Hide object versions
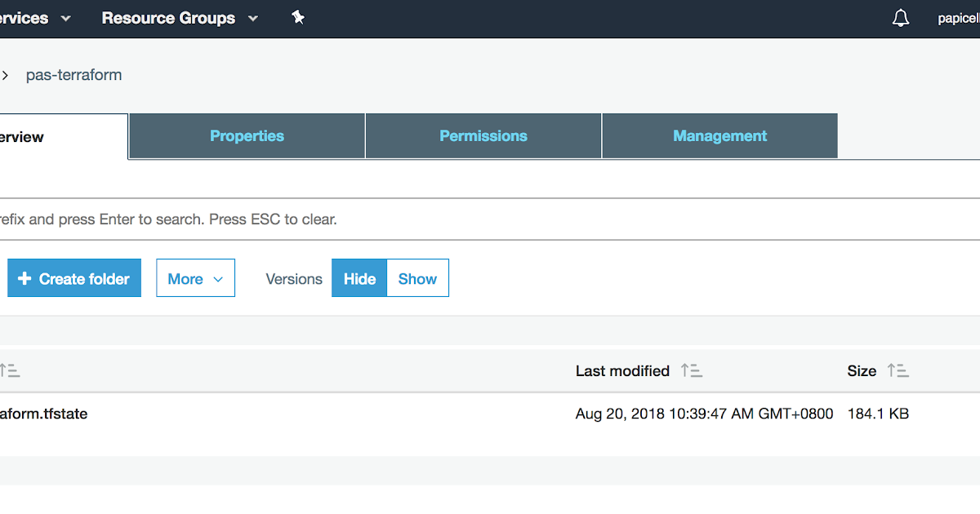 tap(359, 278)
